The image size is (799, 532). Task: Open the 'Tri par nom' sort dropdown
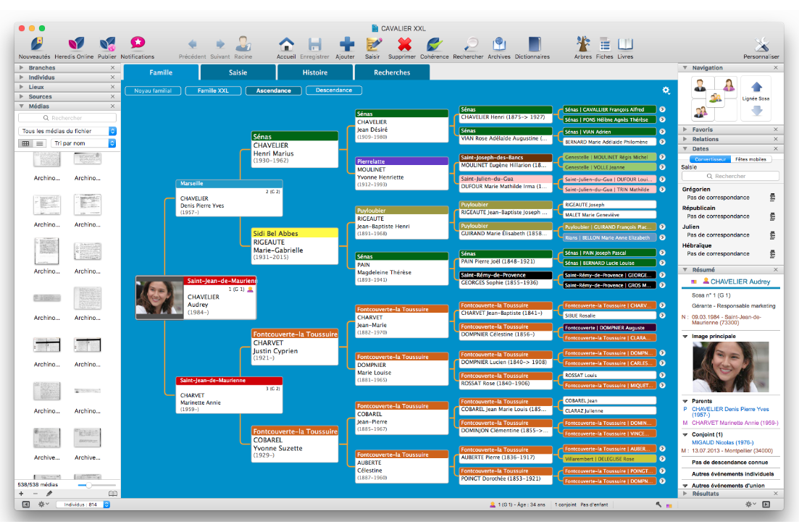83,143
